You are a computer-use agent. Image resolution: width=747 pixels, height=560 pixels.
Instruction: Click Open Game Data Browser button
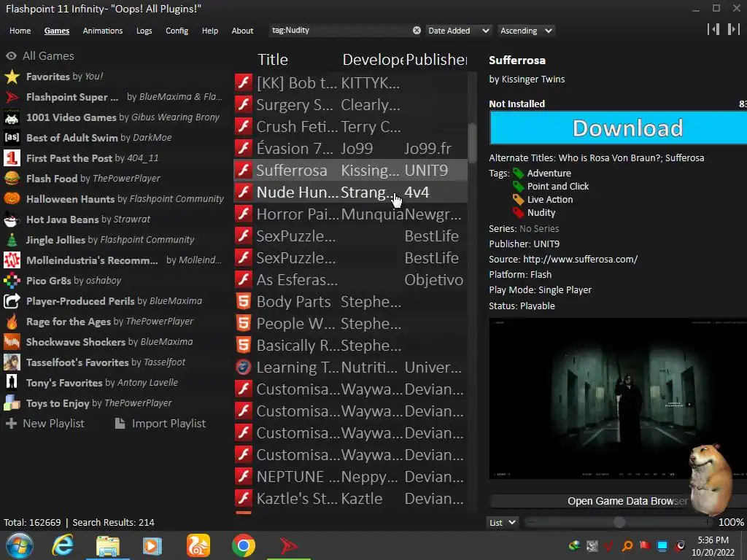(618, 501)
